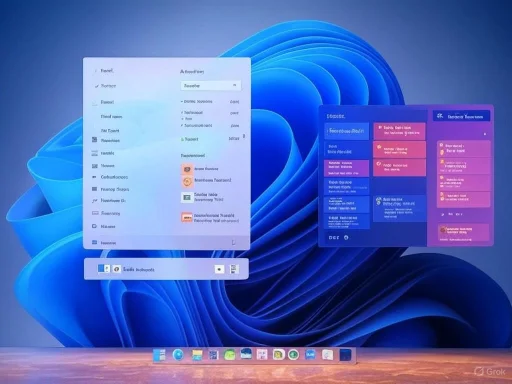This screenshot has width=512, height=384.
Task: Open the blue square taskbar icon with white lettering
Action: point(310,354)
